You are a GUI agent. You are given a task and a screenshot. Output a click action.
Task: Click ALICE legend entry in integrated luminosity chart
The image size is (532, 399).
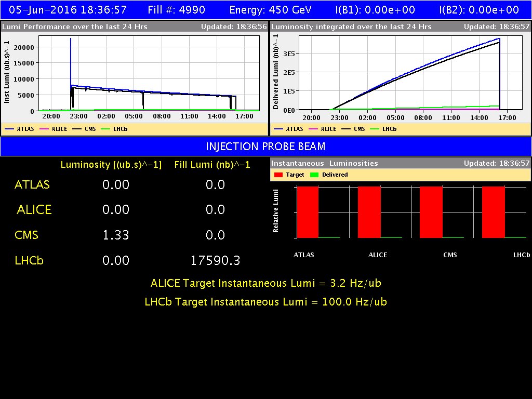tap(322, 129)
